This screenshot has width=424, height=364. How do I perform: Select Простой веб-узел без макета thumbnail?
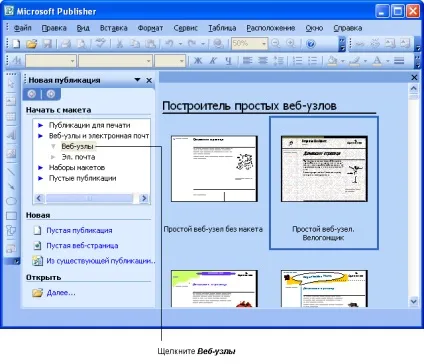(x=214, y=169)
